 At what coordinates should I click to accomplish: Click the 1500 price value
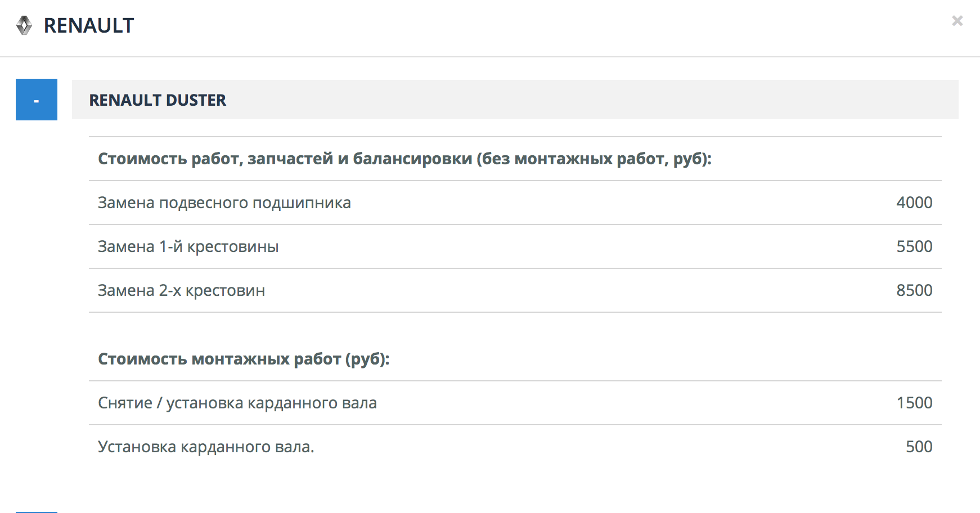click(x=914, y=403)
